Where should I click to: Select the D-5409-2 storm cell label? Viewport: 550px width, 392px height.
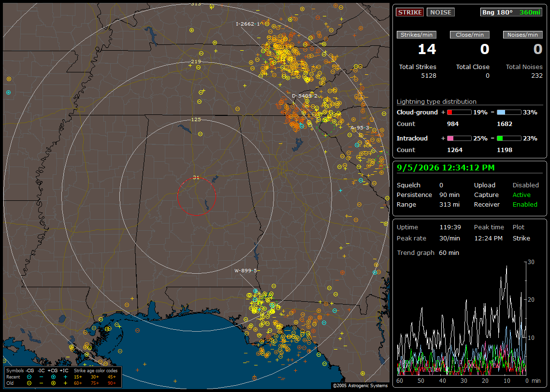304,96
